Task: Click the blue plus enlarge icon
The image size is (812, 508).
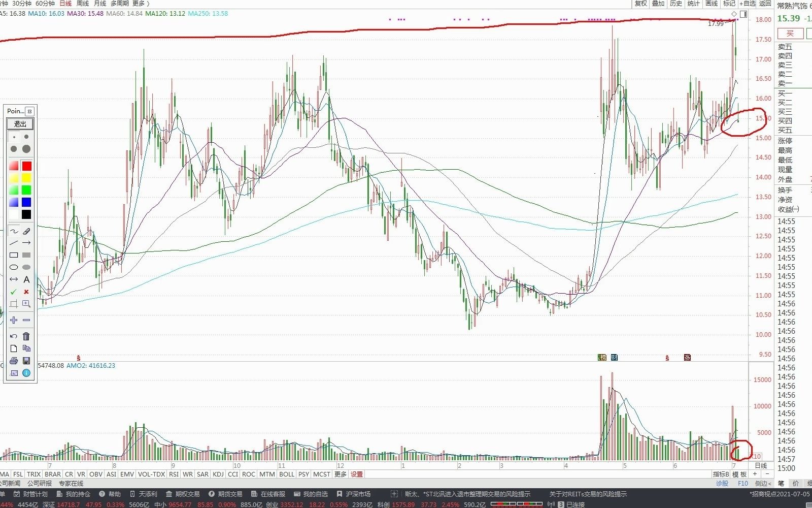Action: [14, 320]
